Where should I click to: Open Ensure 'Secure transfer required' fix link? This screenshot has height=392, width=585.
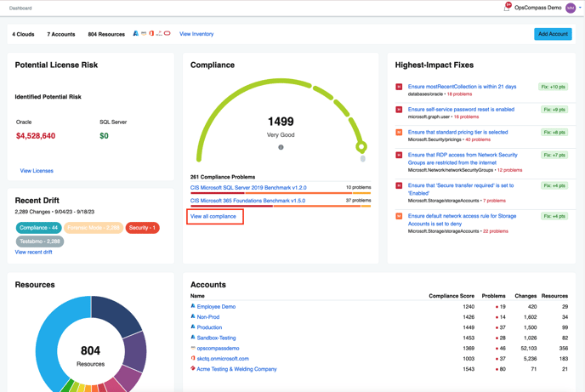click(x=461, y=189)
